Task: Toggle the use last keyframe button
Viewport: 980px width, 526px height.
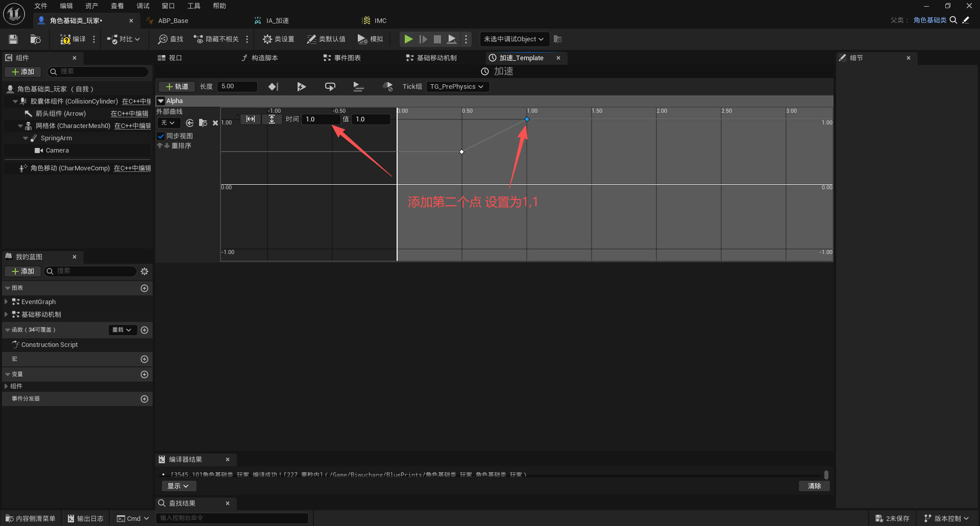Action: (274, 87)
